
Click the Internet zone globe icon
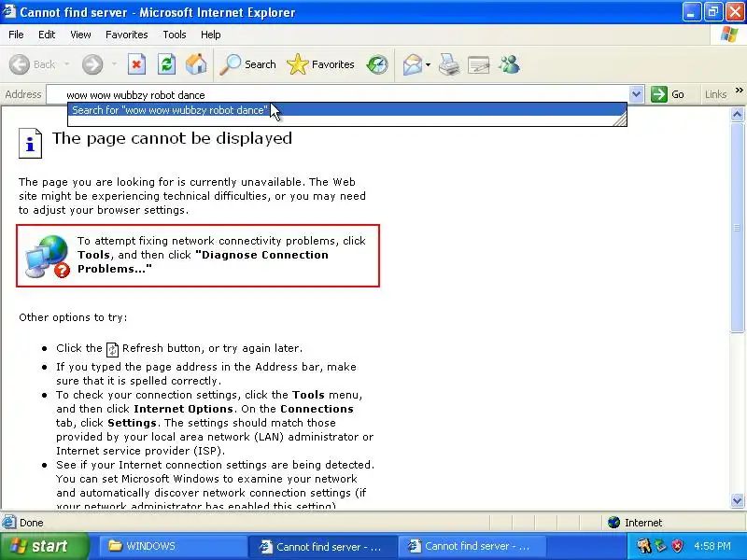pos(613,523)
